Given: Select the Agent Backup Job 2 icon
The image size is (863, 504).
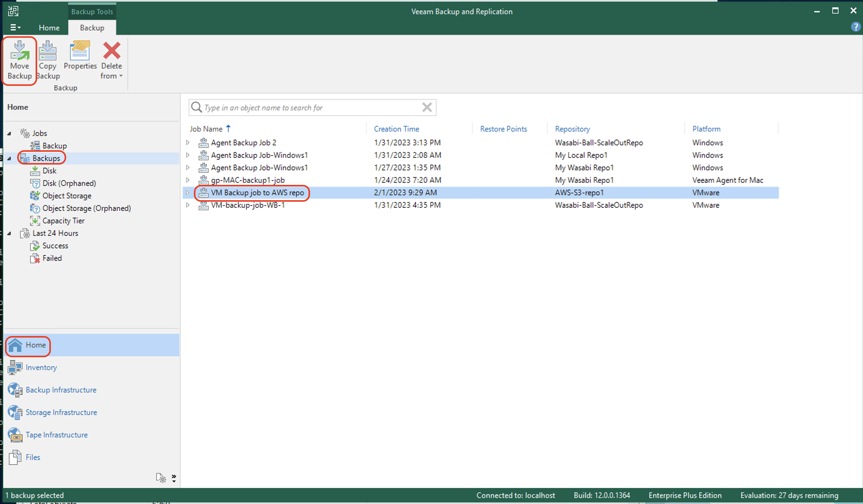Looking at the screenshot, I should point(204,142).
